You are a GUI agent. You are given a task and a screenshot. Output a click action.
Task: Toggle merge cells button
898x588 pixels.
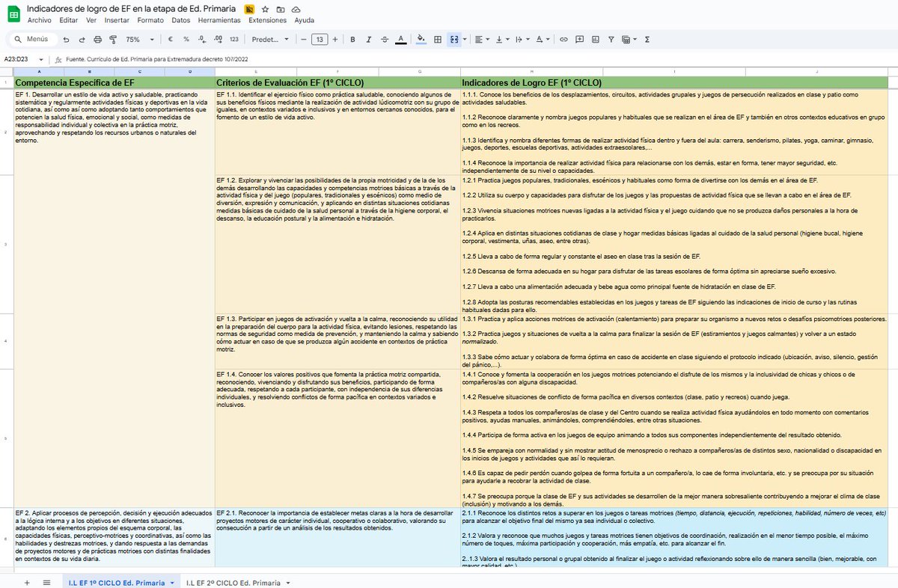(x=453, y=39)
